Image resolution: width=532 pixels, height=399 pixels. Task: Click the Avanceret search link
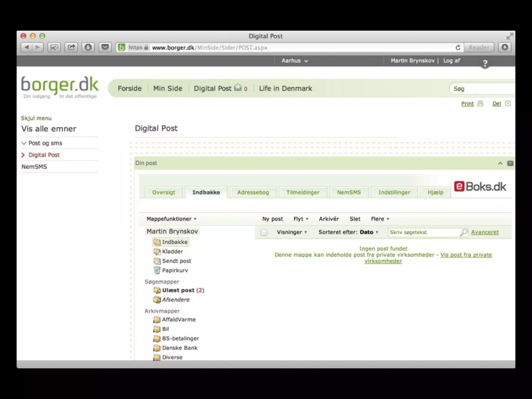point(485,232)
